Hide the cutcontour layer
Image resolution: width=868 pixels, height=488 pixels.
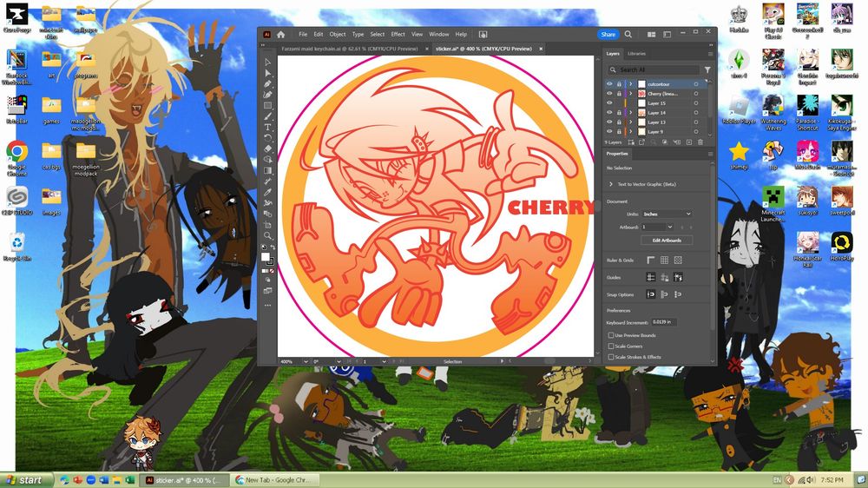pos(609,84)
